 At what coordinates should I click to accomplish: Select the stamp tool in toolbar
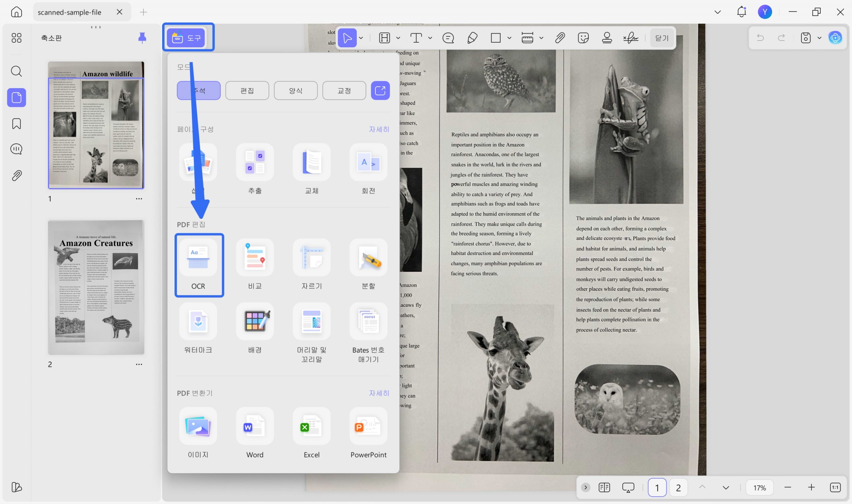pyautogui.click(x=607, y=38)
